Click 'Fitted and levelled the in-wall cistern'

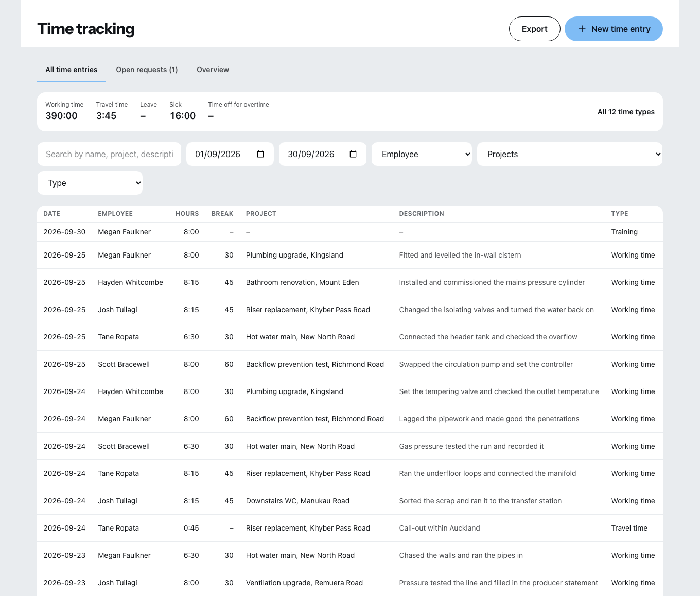point(460,255)
